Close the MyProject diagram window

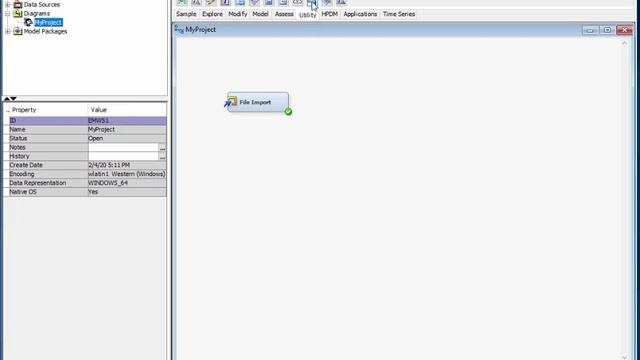pos(624,30)
